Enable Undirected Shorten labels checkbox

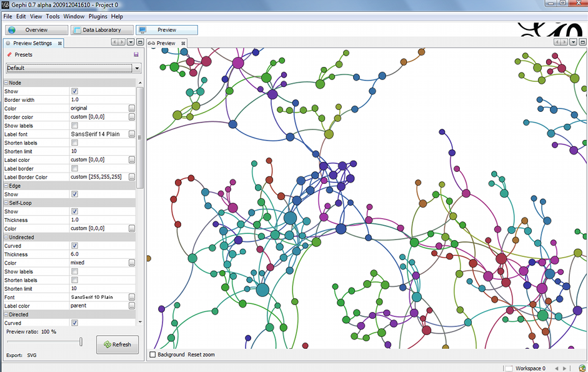74,280
